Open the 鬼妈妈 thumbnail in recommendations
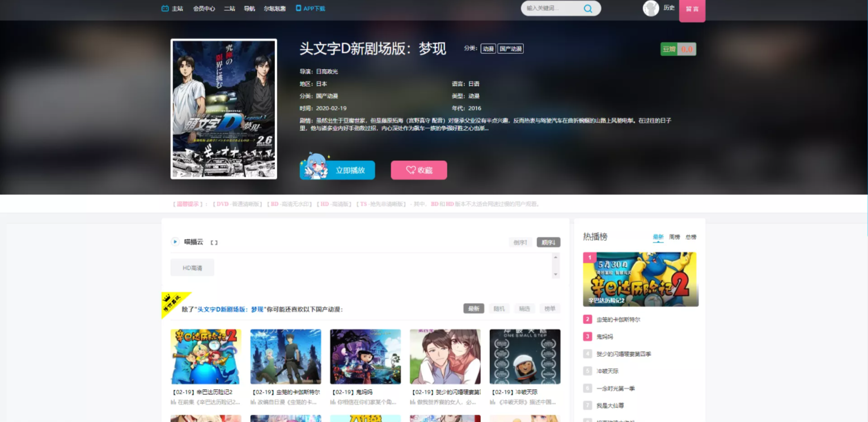This screenshot has width=868, height=422. click(x=365, y=357)
